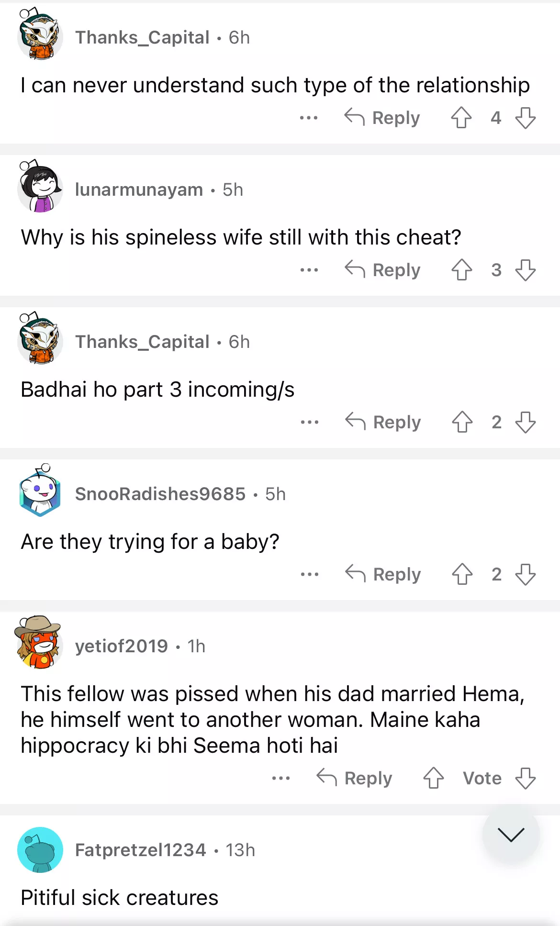Reply to the 'never understand such type' comment
This screenshot has height=926, width=560.
tap(382, 118)
